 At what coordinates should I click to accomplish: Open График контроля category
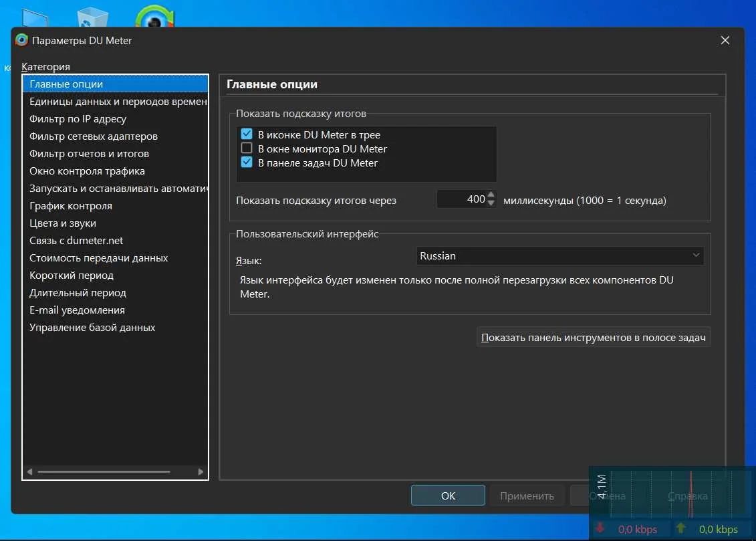pos(115,205)
